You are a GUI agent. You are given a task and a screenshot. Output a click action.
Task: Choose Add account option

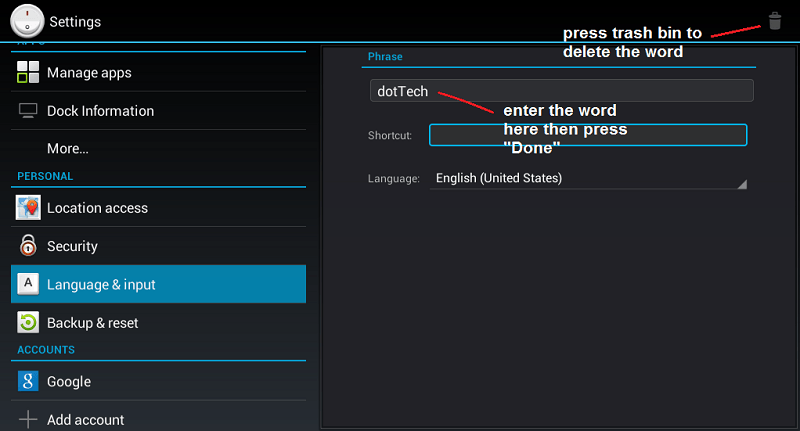pyautogui.click(x=159, y=419)
